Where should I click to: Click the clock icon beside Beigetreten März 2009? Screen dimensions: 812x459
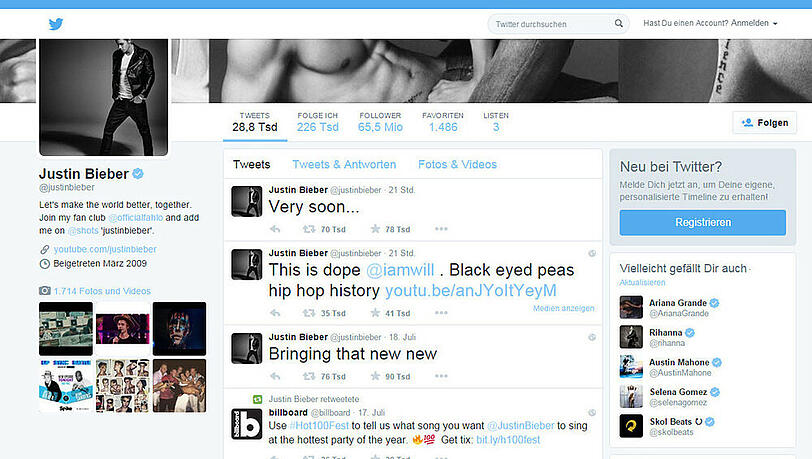(45, 264)
